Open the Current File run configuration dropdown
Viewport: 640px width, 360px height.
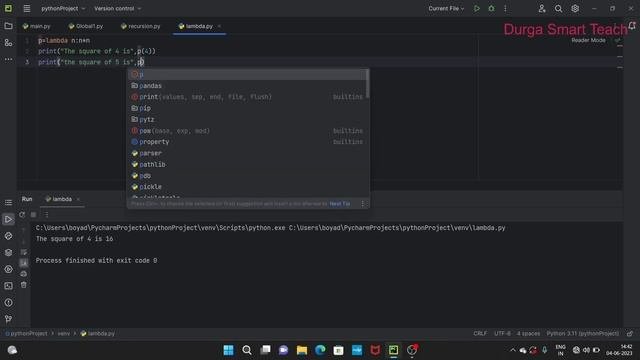coord(446,8)
